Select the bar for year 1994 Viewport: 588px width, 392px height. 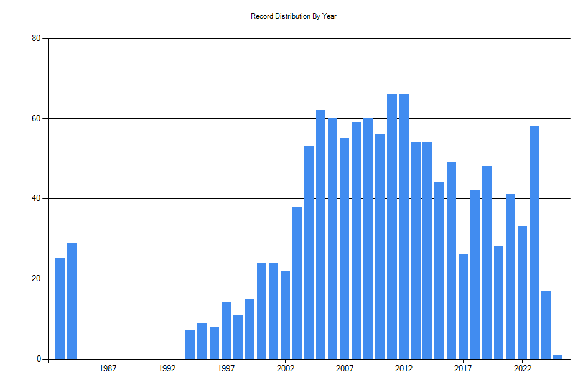190,345
